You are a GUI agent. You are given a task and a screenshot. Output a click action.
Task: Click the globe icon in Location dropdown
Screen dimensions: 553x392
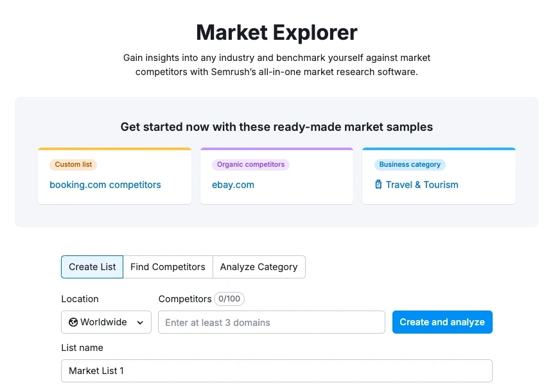coord(73,322)
